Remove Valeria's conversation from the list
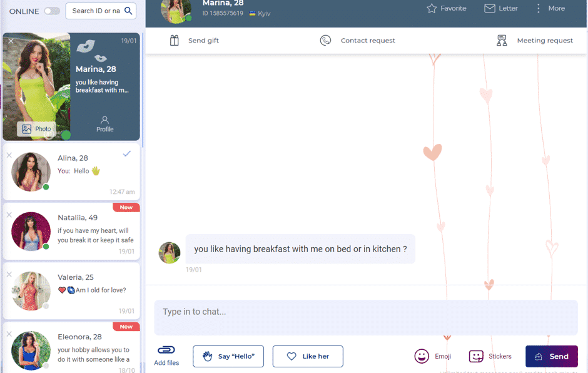The image size is (588, 373). pos(9,274)
